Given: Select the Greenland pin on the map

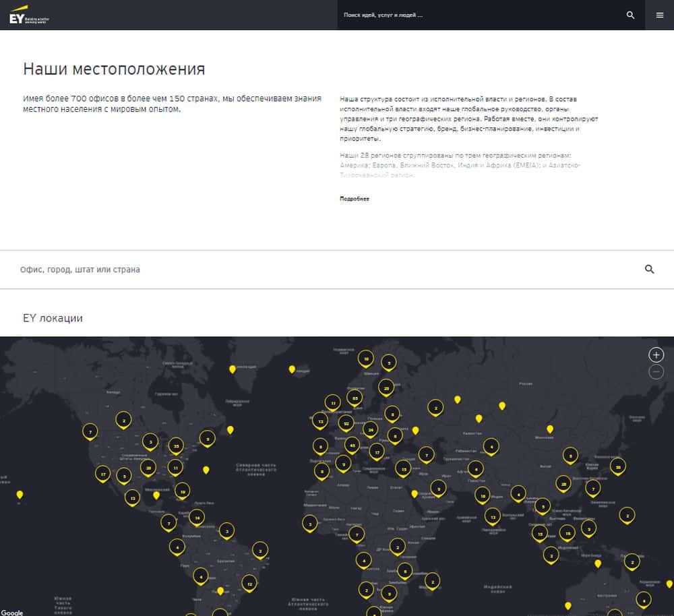Looking at the screenshot, I should coord(233,369).
